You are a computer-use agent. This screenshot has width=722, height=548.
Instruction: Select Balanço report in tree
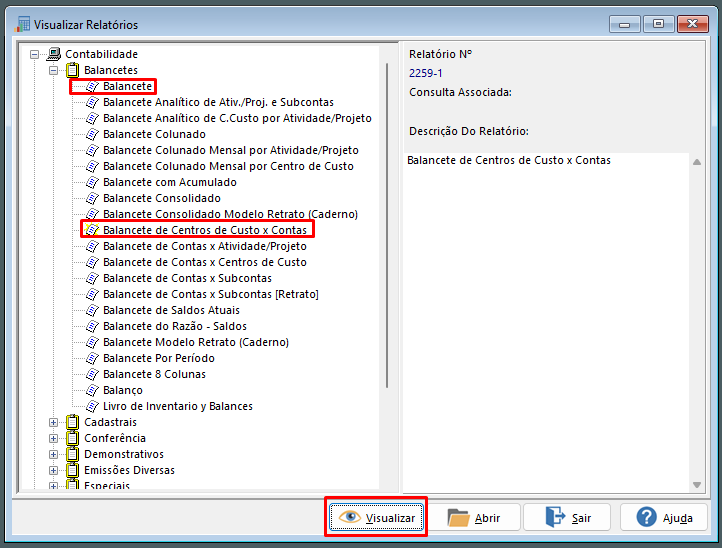pos(123,391)
